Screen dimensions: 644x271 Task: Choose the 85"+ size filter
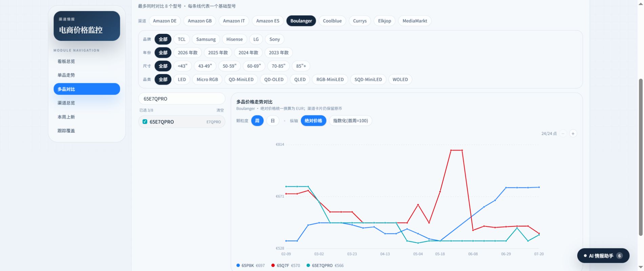[x=301, y=66]
